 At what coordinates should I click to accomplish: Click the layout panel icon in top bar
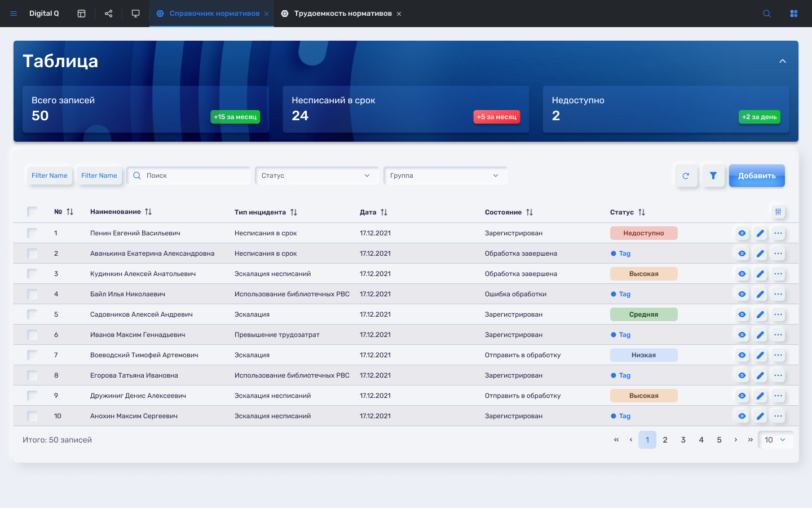(81, 14)
